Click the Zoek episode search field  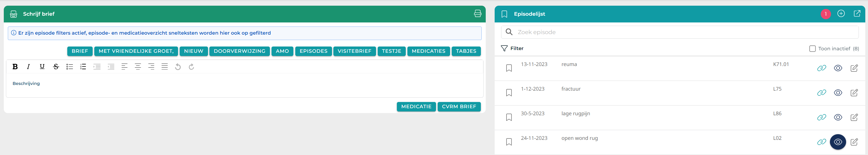pyautogui.click(x=679, y=32)
